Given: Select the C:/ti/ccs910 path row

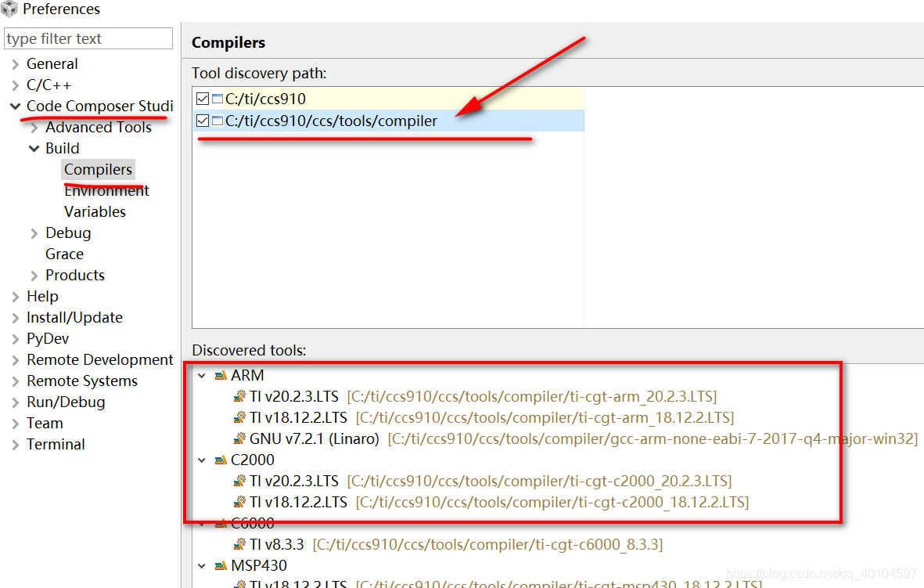Looking at the screenshot, I should [388, 99].
